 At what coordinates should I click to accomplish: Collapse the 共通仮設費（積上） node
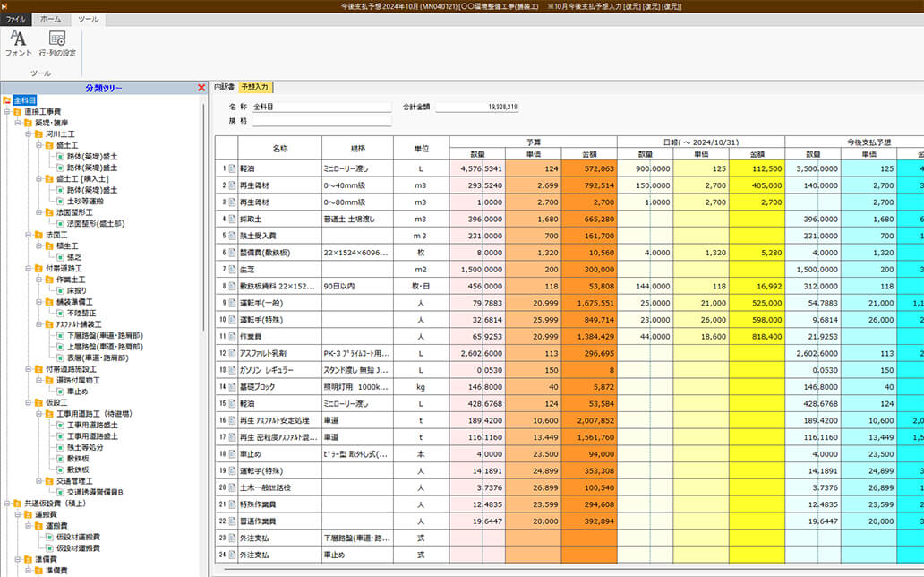click(6, 504)
